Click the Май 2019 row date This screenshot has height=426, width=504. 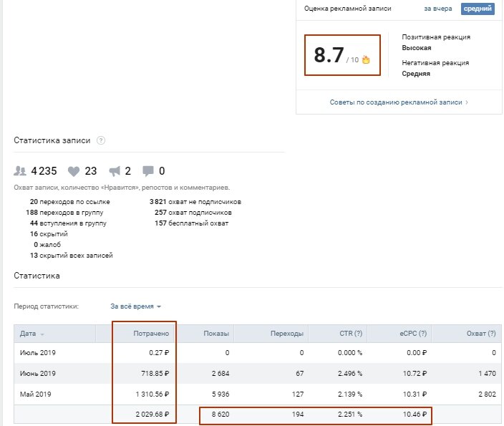pyautogui.click(x=35, y=394)
